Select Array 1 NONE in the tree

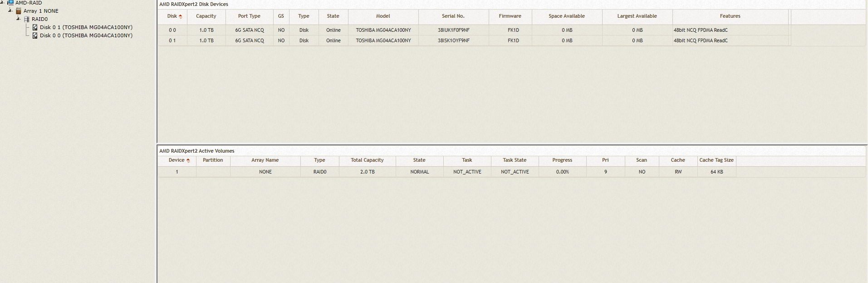[x=41, y=11]
